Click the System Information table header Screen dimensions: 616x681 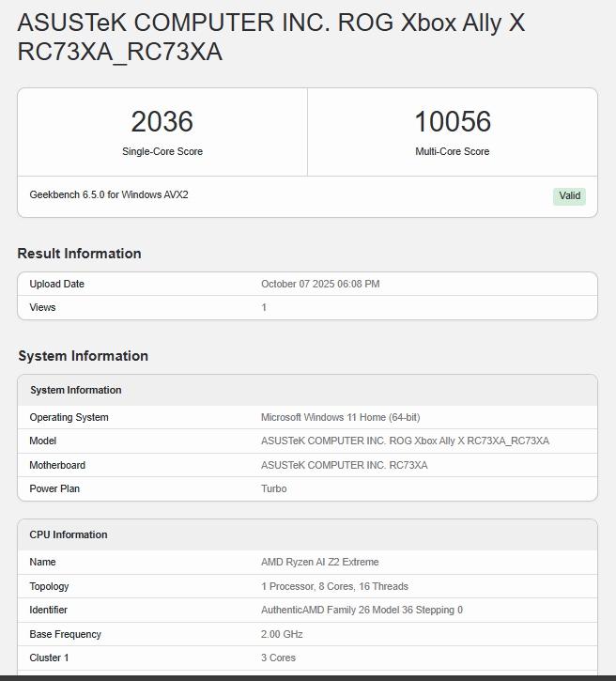[x=75, y=390]
